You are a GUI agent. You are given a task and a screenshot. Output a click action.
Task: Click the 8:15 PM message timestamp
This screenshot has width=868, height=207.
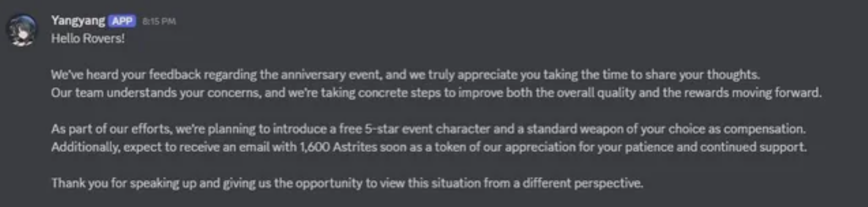159,21
